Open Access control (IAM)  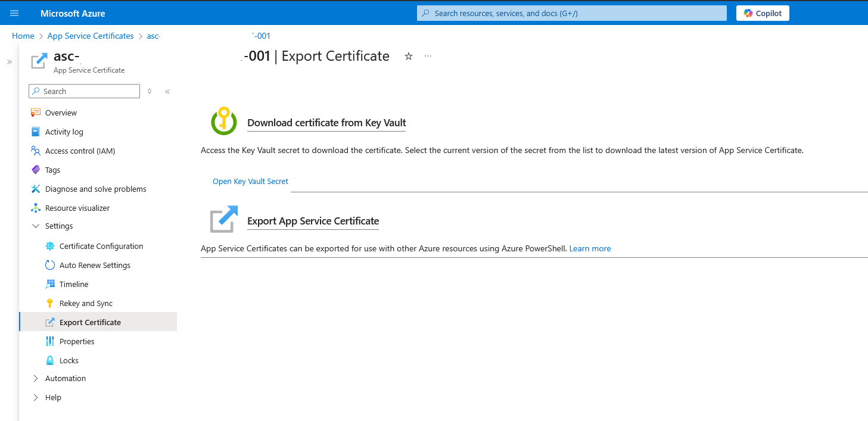point(80,151)
